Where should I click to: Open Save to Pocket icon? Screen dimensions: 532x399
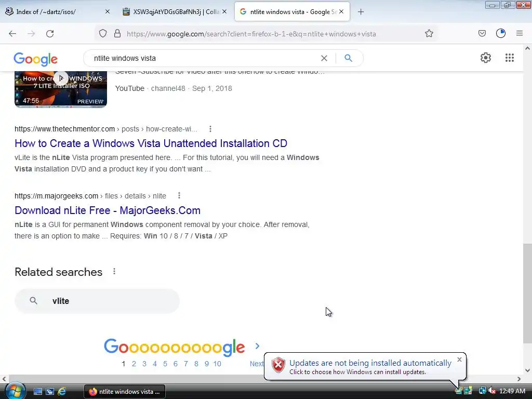pyautogui.click(x=482, y=33)
